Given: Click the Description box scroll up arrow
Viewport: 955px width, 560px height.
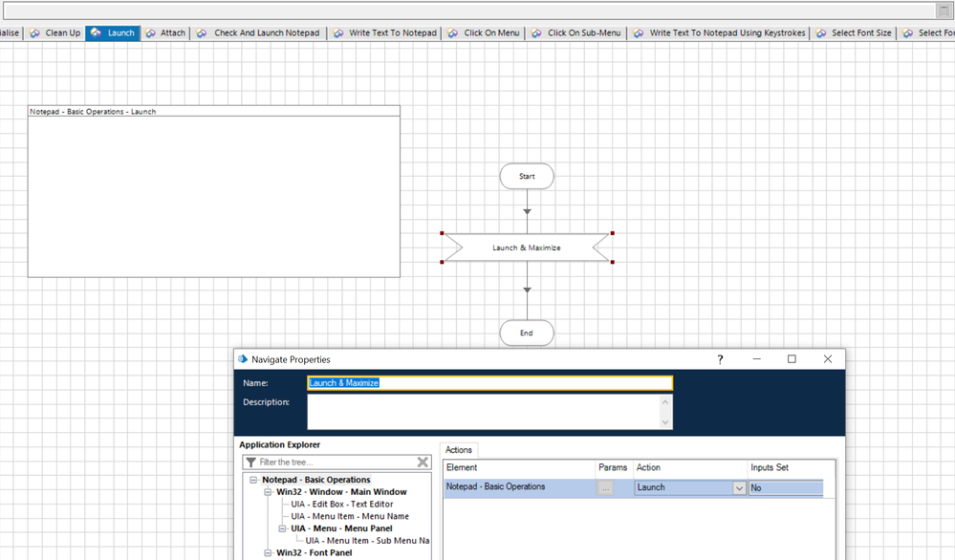Looking at the screenshot, I should pos(665,401).
